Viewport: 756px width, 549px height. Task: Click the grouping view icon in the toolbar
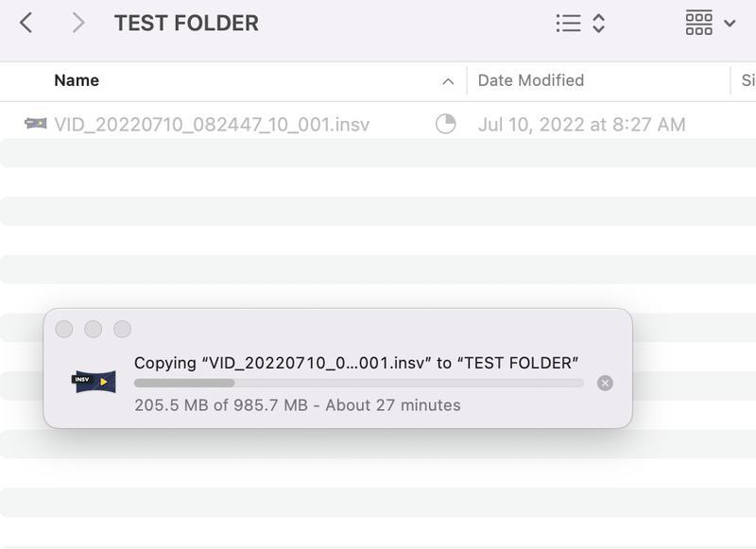point(699,23)
